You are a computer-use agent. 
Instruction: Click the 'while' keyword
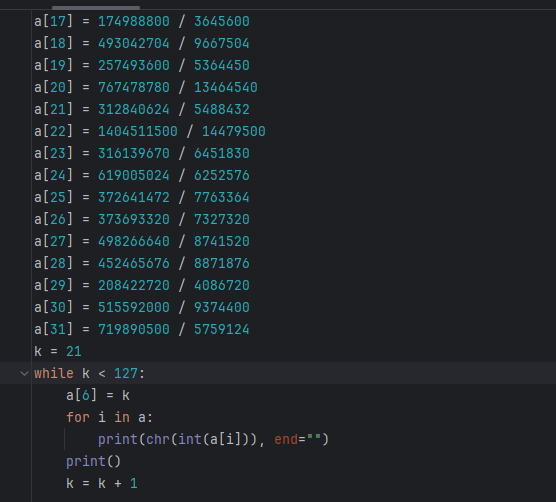point(54,373)
